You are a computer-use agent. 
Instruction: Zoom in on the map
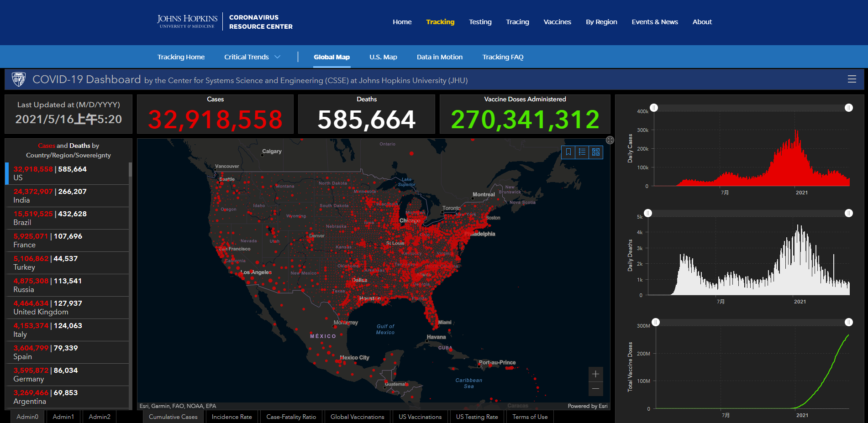595,374
